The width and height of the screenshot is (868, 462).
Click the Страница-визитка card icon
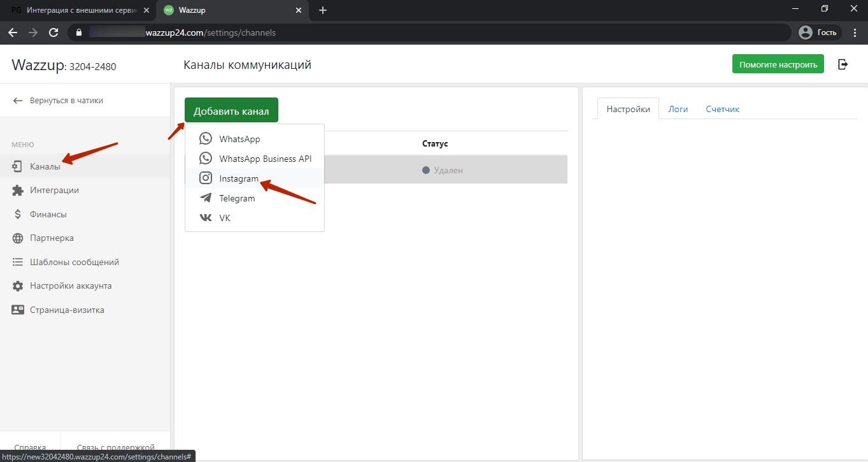click(18, 310)
